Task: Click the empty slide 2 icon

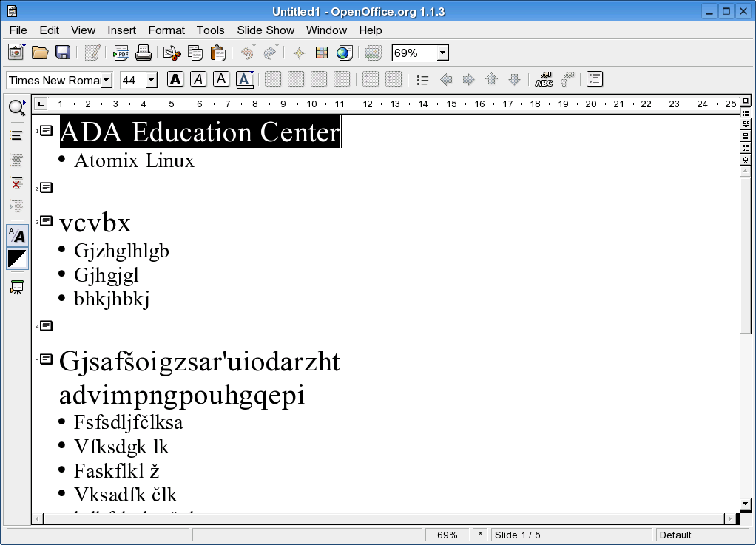Action: (46, 187)
